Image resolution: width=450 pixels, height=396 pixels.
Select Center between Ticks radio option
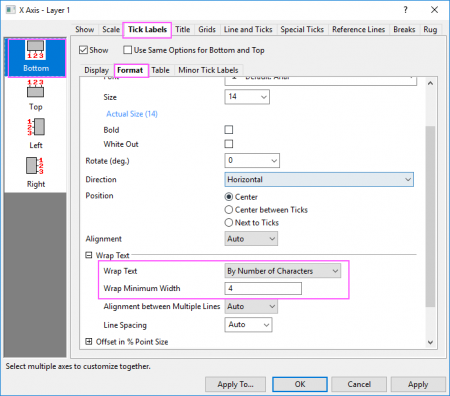point(229,210)
